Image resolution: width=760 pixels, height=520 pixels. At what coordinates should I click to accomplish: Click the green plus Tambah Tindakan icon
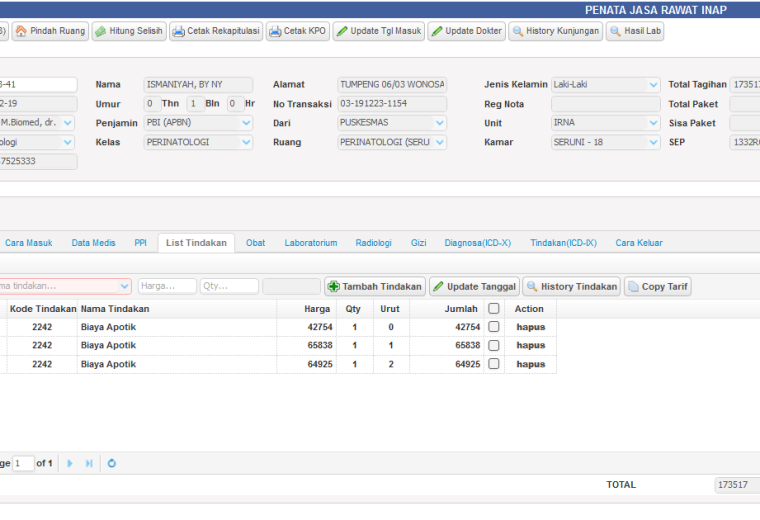coord(333,286)
